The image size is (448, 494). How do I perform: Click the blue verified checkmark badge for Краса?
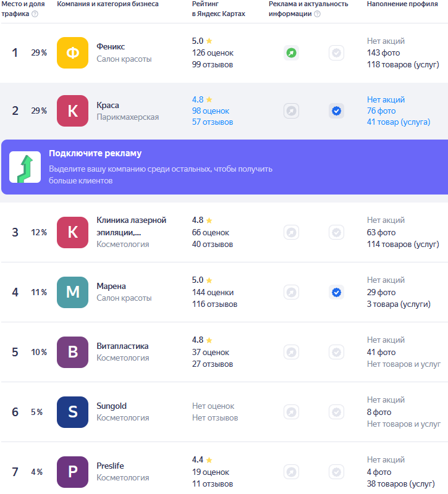pyautogui.click(x=336, y=111)
